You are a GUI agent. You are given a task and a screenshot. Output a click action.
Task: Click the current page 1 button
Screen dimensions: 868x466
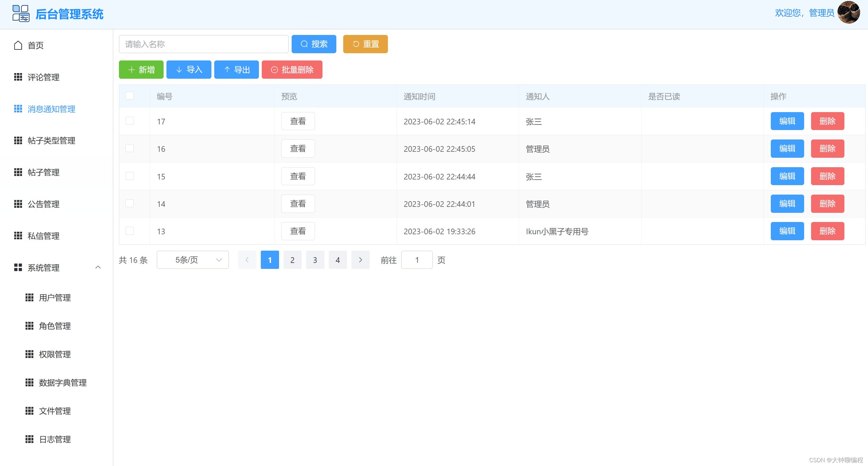(270, 260)
